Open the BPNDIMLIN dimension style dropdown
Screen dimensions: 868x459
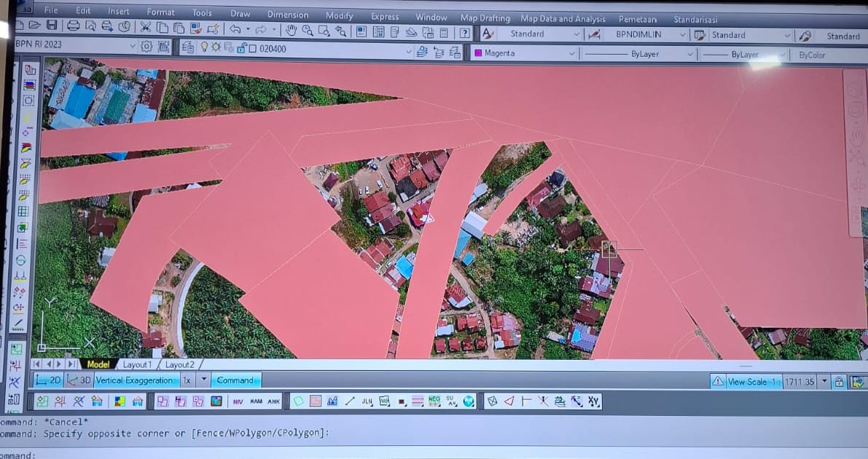tap(682, 35)
